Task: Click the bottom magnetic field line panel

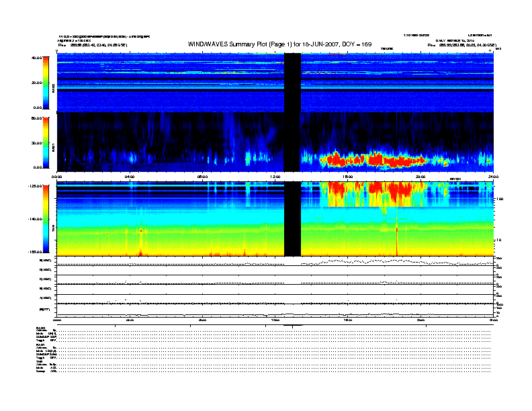Action: 275,311
